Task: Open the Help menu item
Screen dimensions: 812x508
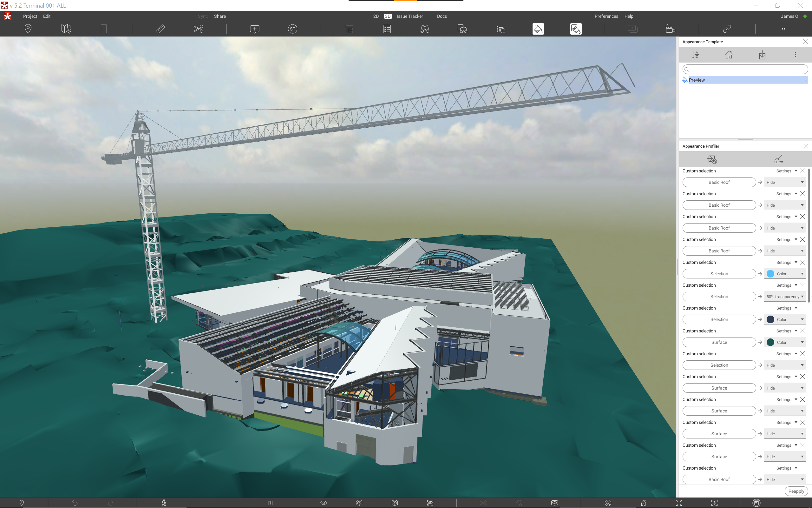Action: (628, 16)
